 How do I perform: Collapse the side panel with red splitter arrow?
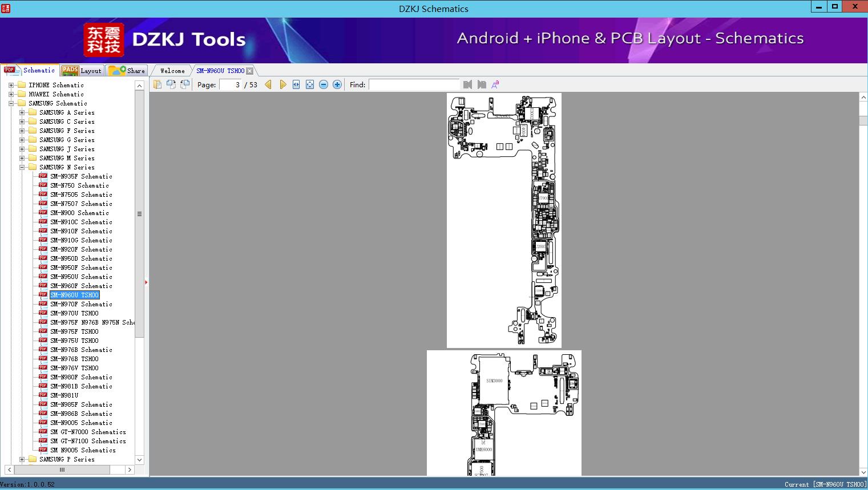[x=146, y=282]
